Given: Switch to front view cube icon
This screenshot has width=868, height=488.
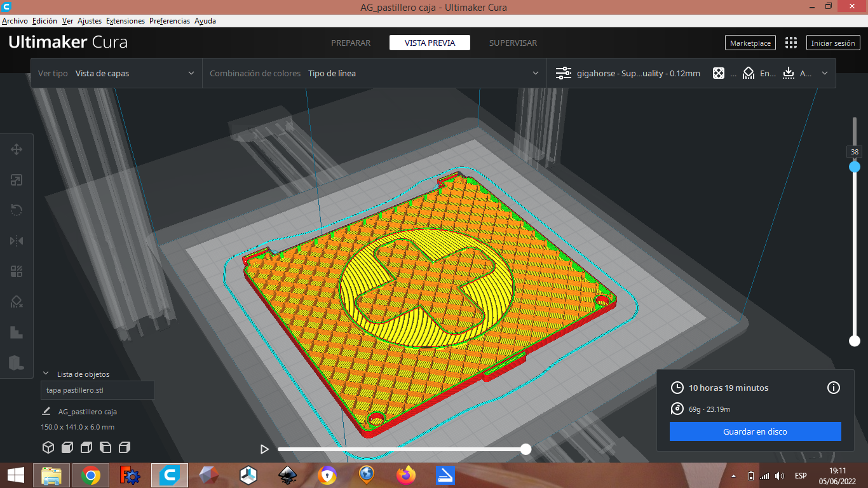Looking at the screenshot, I should pos(67,447).
